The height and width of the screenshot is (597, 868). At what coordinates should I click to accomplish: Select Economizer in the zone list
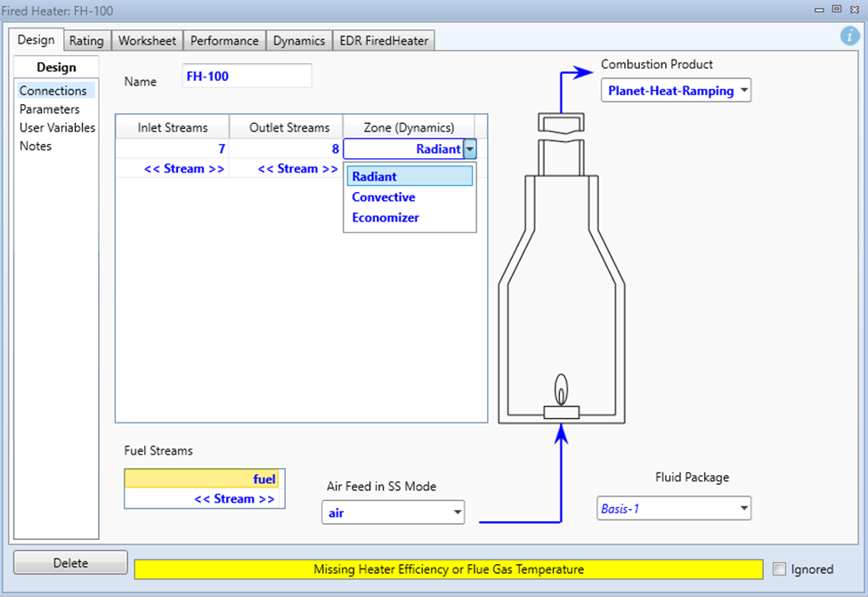coord(410,217)
